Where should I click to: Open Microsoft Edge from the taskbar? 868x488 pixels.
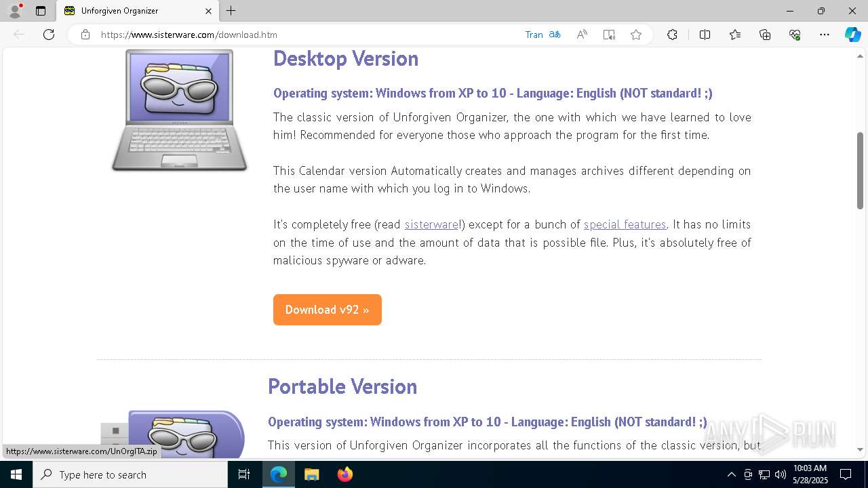279,474
